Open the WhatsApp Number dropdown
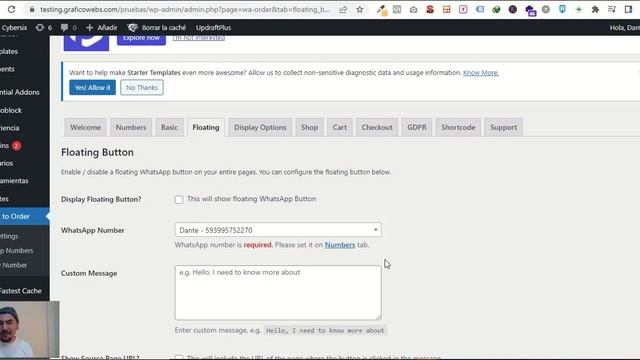This screenshot has height=360, width=640. (x=278, y=230)
